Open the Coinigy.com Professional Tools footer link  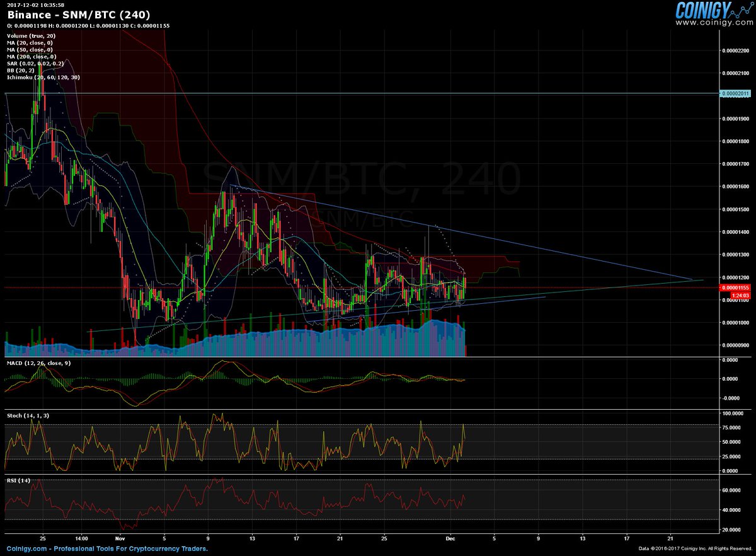coord(107,549)
